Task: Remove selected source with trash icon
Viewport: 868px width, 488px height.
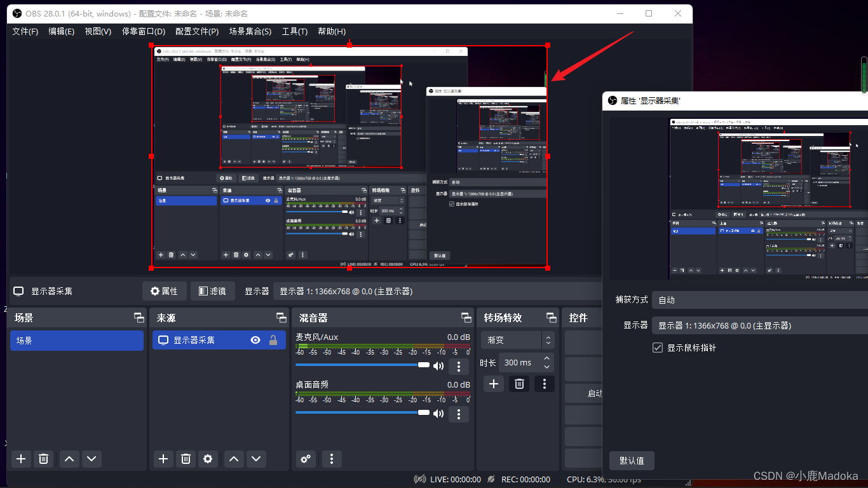Action: click(x=186, y=459)
